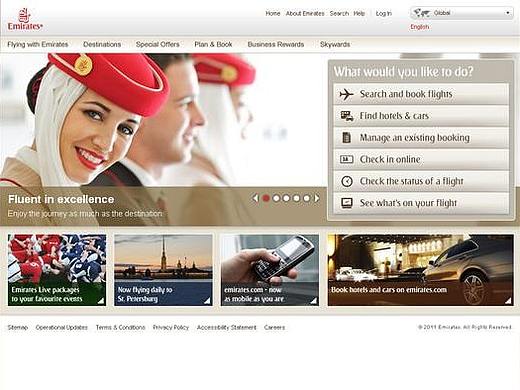
Task: Click the booking document icon
Action: [x=346, y=137]
